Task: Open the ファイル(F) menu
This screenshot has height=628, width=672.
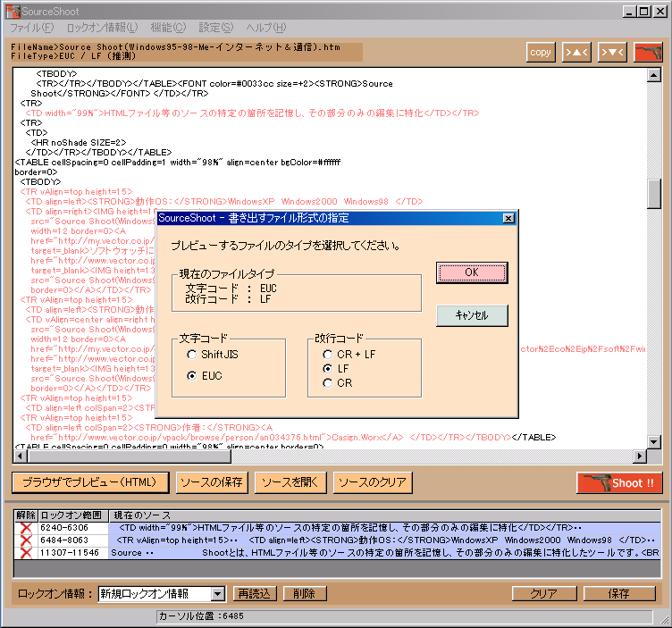Action: 31,28
